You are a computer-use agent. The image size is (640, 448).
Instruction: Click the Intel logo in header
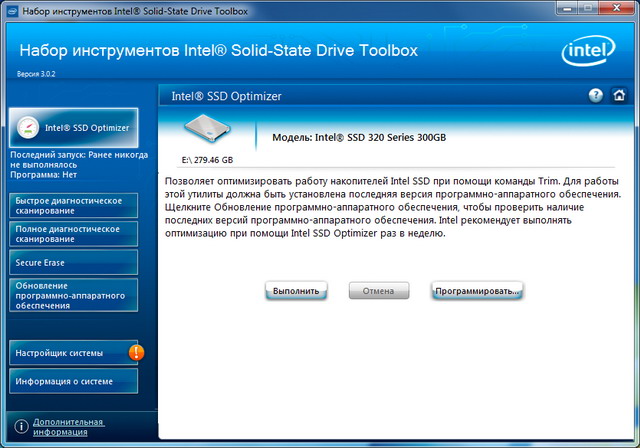click(588, 51)
